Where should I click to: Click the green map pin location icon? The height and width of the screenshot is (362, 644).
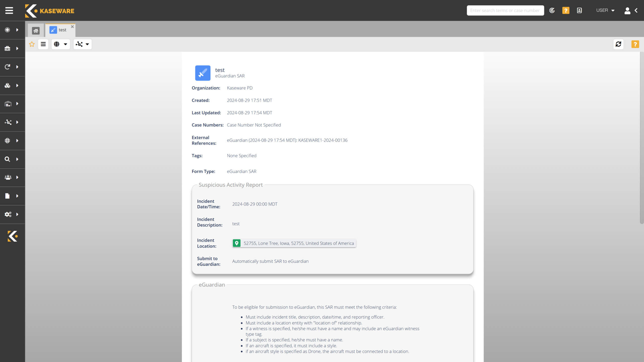pyautogui.click(x=236, y=243)
